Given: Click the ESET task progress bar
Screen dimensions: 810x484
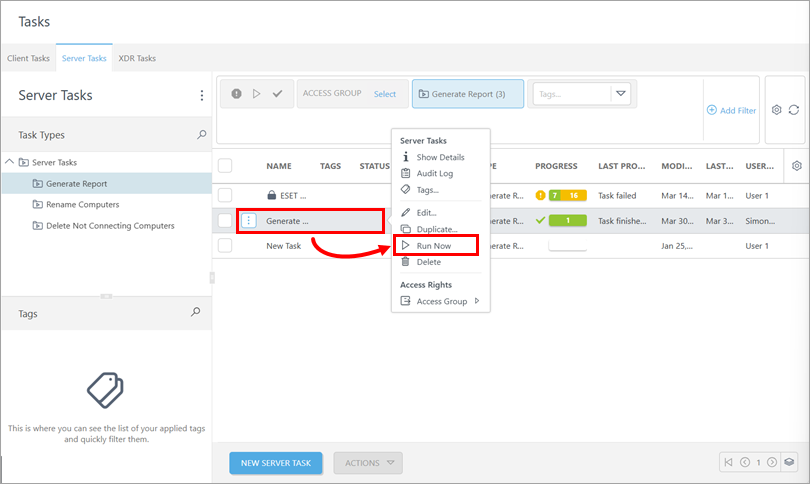Looking at the screenshot, I should pyautogui.click(x=566, y=195).
